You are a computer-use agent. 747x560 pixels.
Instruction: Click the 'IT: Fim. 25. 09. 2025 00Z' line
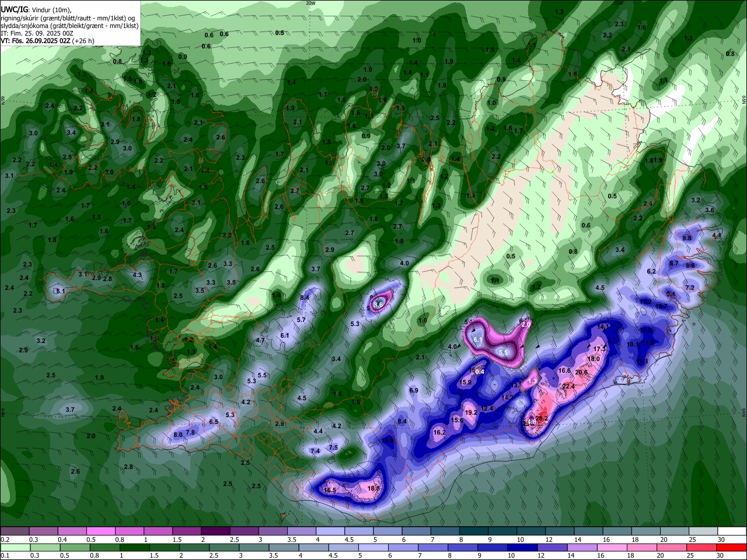point(37,33)
